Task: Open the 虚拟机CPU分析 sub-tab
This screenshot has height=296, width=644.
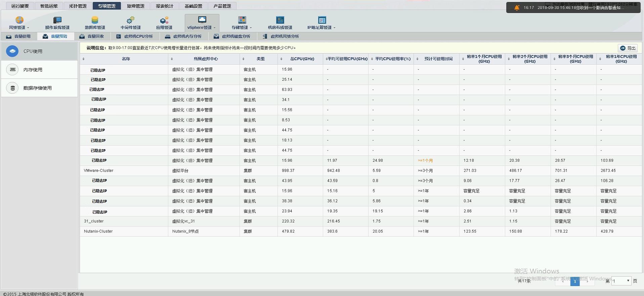Action: click(134, 36)
